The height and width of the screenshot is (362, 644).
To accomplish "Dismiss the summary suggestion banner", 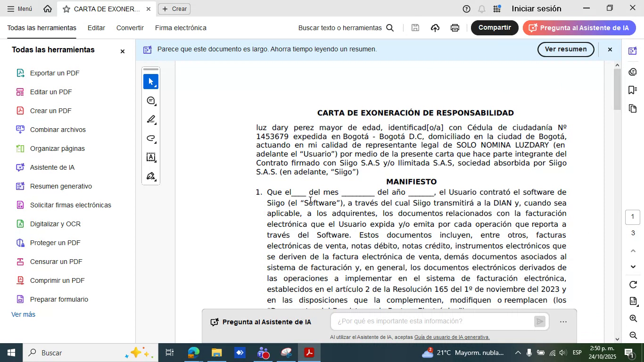I will coord(610,49).
